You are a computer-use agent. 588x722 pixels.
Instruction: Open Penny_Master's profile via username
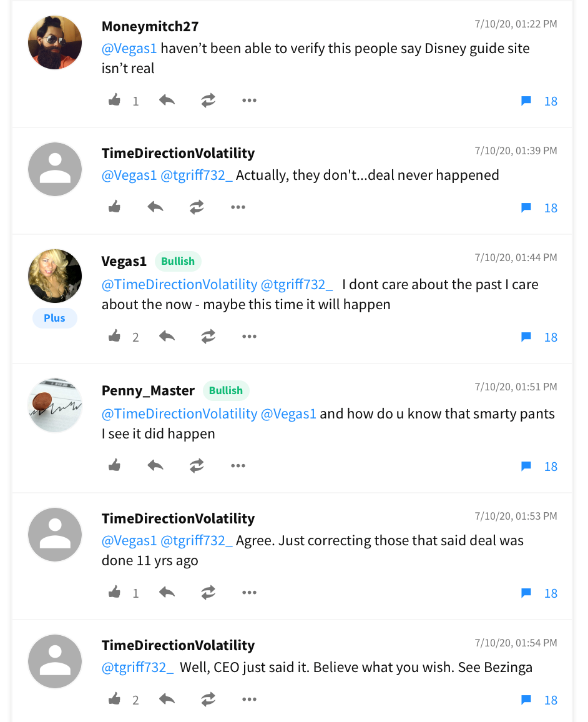(148, 390)
